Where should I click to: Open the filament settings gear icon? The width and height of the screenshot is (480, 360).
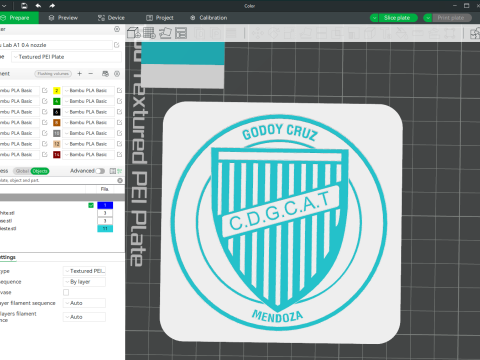point(117,74)
